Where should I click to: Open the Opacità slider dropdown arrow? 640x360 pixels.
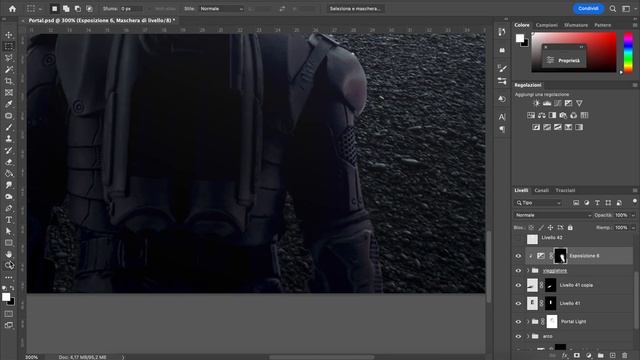point(633,215)
